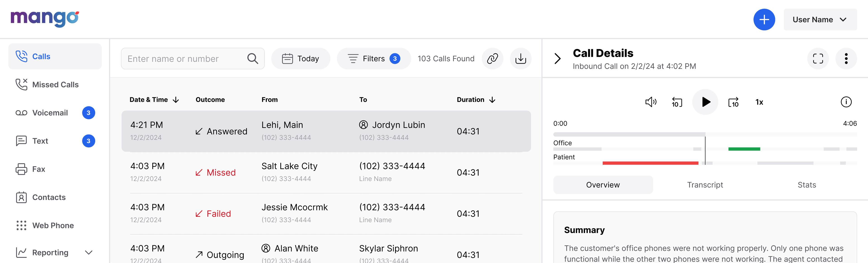Click the Lehi, Main caller name

pyautogui.click(x=282, y=125)
